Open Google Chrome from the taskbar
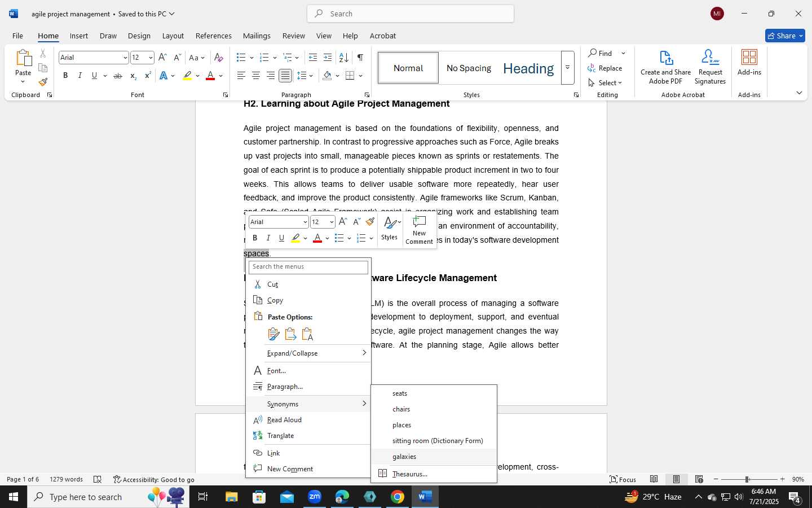812x508 pixels. pyautogui.click(x=398, y=497)
